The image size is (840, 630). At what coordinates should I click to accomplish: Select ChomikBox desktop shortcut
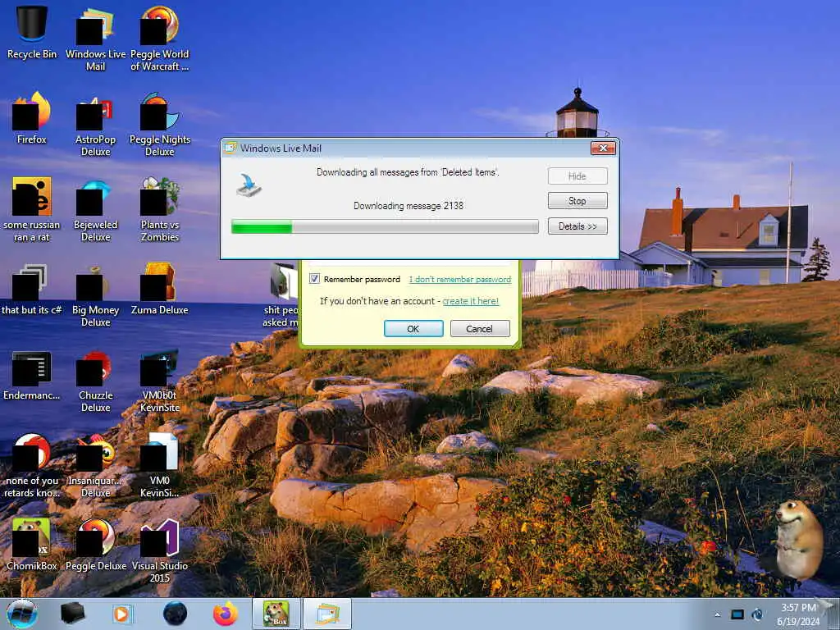[x=32, y=544]
